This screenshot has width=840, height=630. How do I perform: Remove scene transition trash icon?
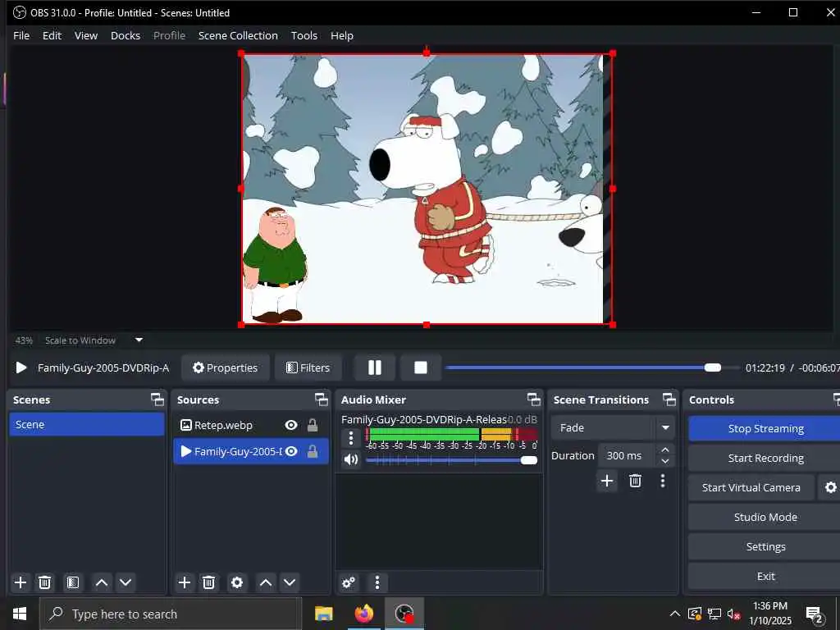[636, 481]
